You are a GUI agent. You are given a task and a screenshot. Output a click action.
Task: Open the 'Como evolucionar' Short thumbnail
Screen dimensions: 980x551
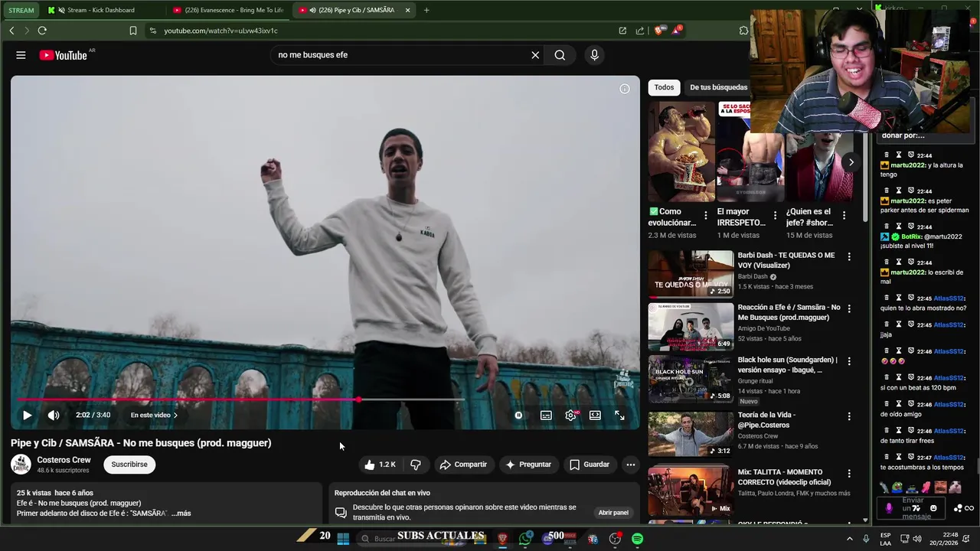point(681,152)
